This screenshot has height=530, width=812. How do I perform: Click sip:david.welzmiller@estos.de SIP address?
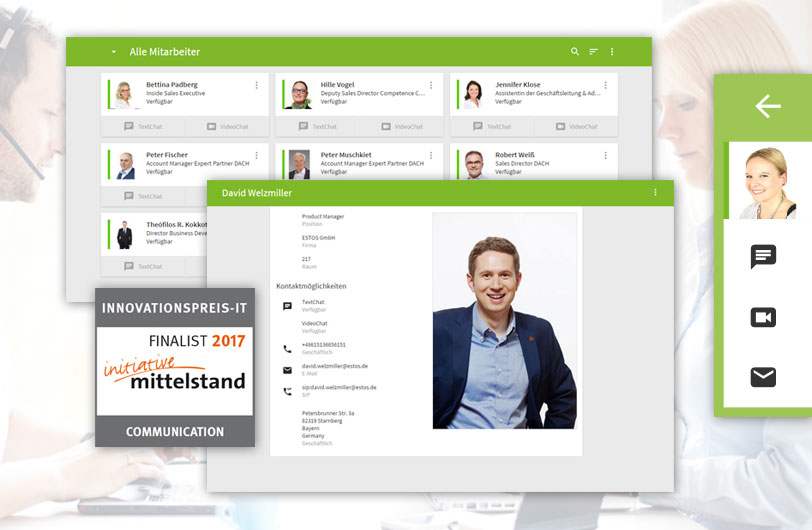coord(339,387)
